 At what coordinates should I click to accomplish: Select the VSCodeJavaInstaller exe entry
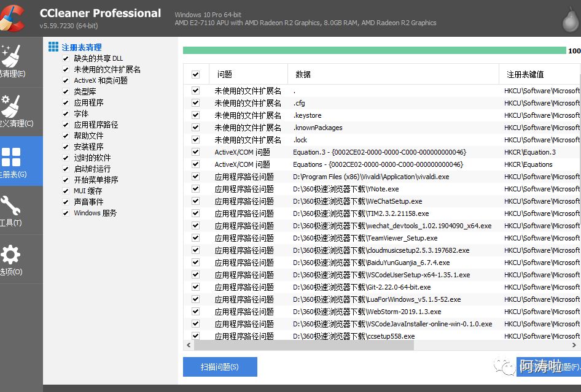click(392, 324)
